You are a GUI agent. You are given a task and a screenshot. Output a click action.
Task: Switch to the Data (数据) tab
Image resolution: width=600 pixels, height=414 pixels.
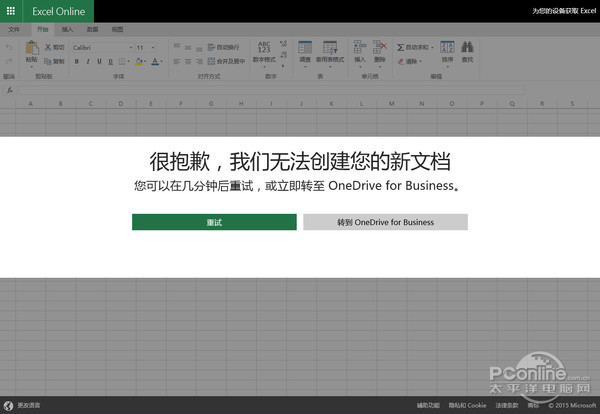point(92,29)
